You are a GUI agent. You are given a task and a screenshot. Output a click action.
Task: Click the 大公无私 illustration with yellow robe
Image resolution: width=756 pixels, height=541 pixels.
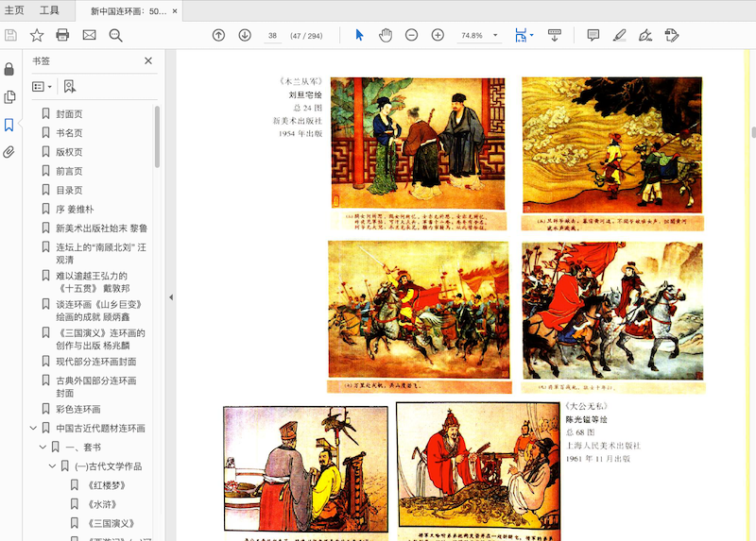305,468
